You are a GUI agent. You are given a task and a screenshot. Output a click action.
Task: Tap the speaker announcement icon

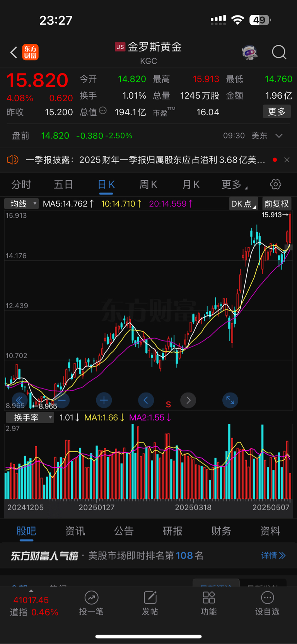(13, 160)
